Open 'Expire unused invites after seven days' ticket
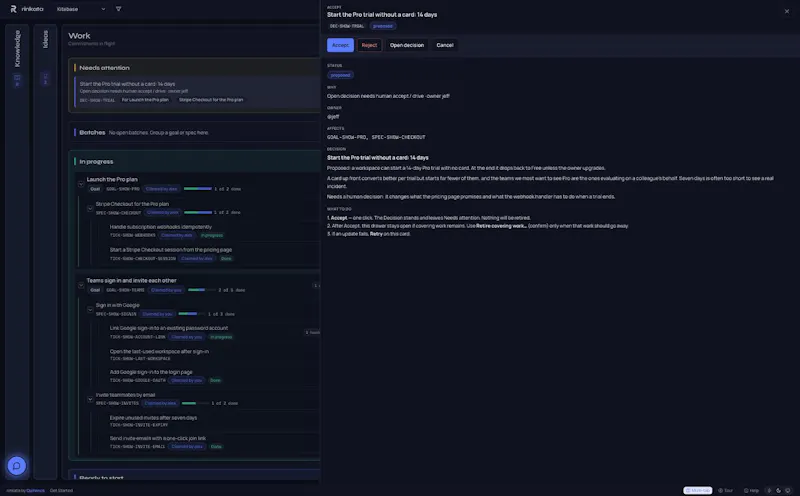Viewport: 800px width, 496px height. pyautogui.click(x=153, y=417)
